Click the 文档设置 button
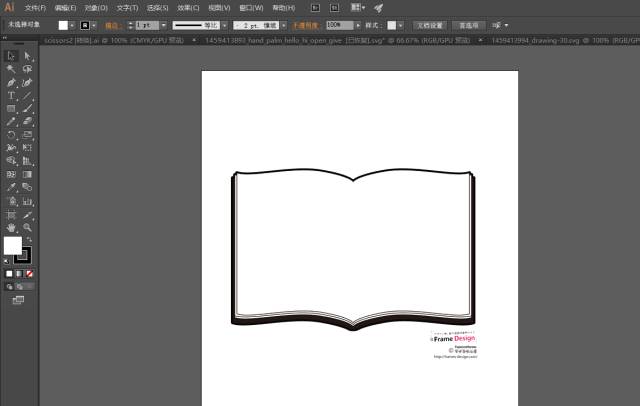The image size is (640, 406). tap(429, 24)
